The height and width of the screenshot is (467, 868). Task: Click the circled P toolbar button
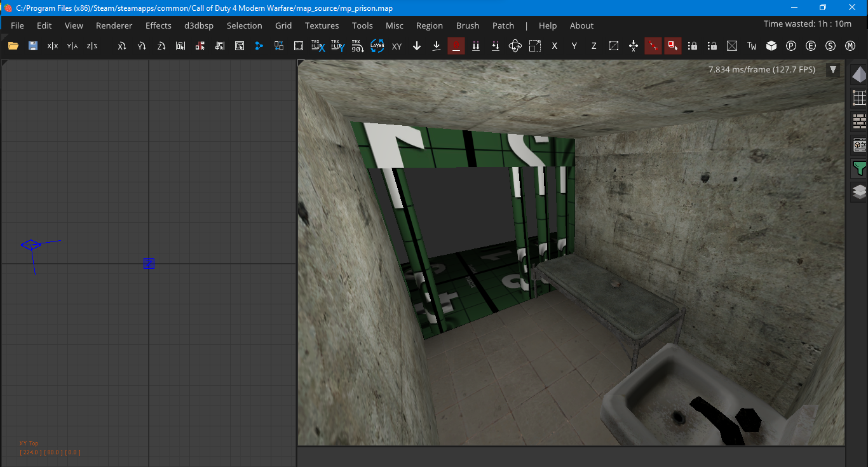pos(791,46)
